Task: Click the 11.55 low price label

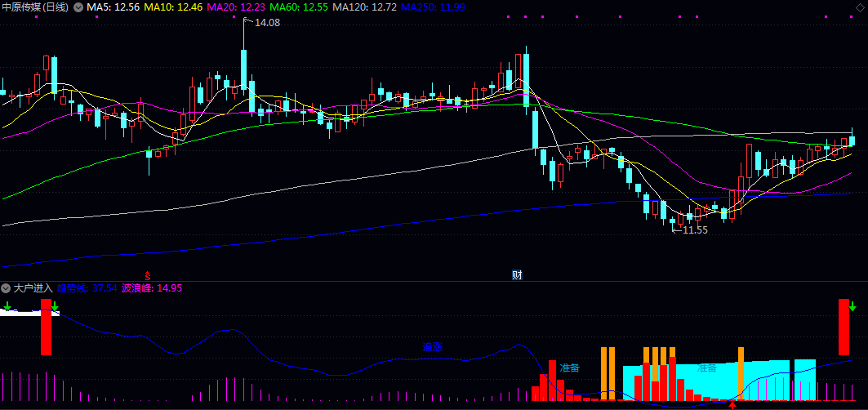Action: click(695, 230)
